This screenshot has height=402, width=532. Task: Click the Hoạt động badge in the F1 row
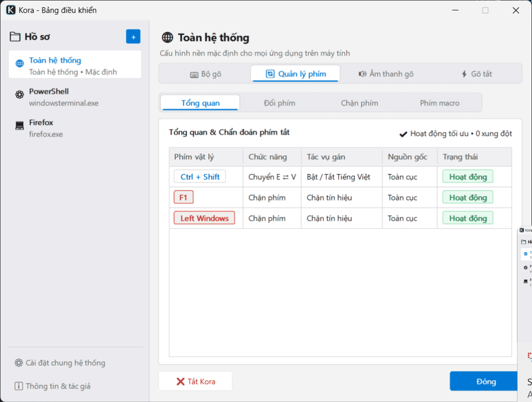[x=468, y=197]
